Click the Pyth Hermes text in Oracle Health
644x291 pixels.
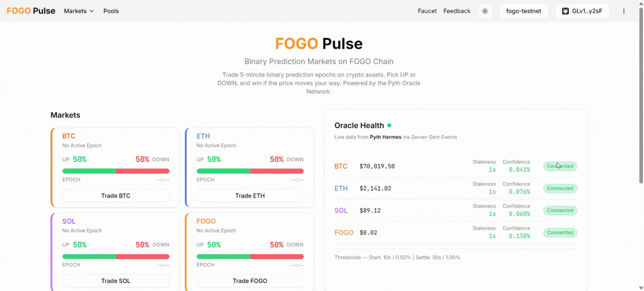pyautogui.click(x=385, y=137)
